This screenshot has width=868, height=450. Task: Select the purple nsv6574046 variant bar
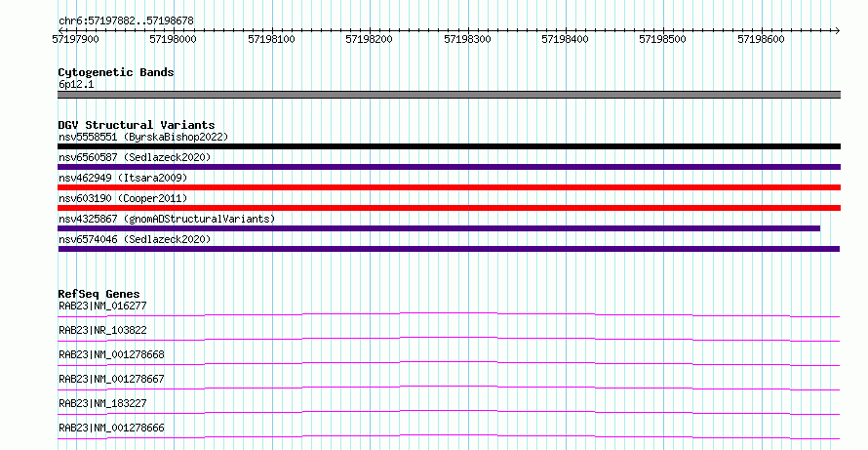point(449,249)
